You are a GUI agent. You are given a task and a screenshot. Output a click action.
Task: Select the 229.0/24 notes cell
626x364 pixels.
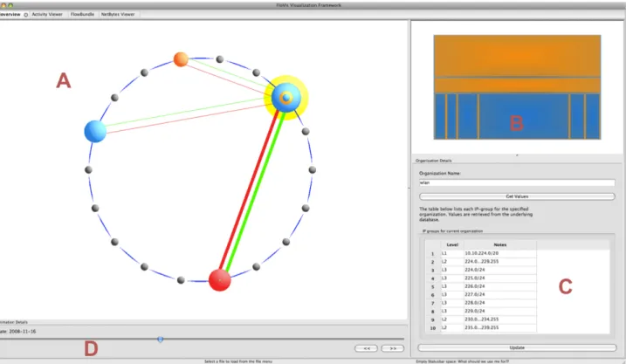click(500, 311)
